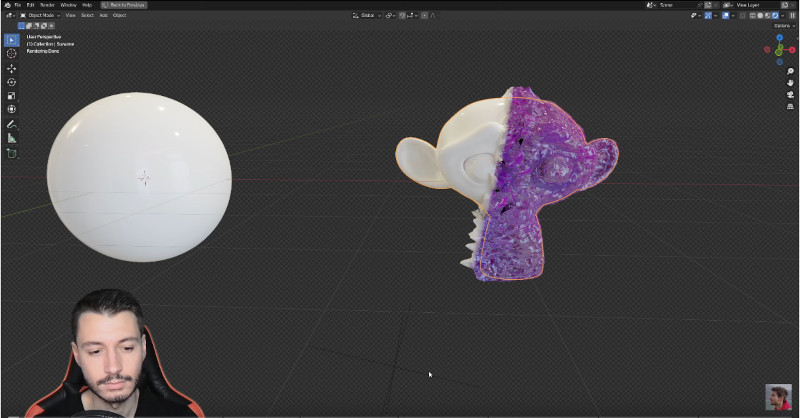Image resolution: width=800 pixels, height=418 pixels.
Task: Open the viewport View menu
Action: (70, 15)
